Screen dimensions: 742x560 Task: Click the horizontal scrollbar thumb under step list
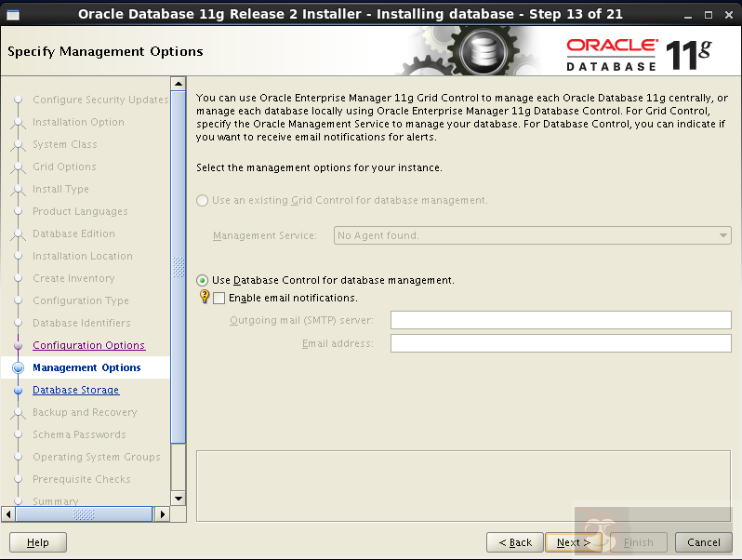click(x=84, y=514)
